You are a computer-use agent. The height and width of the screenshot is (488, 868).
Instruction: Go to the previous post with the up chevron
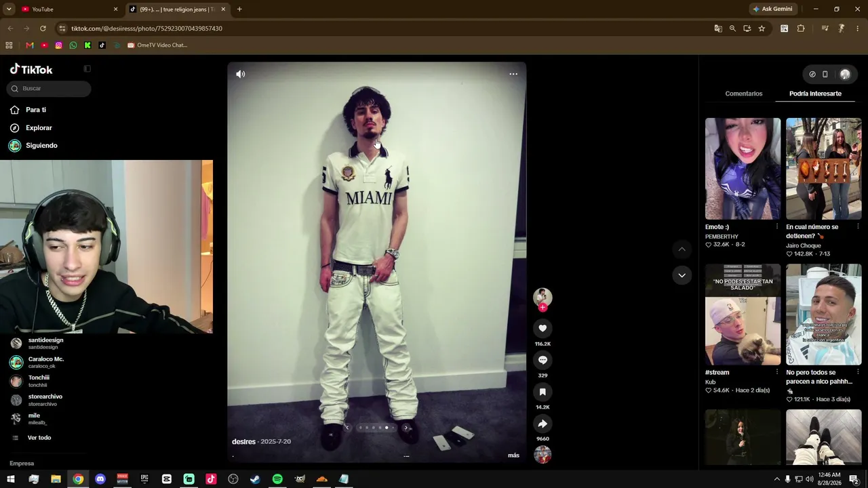(682, 249)
